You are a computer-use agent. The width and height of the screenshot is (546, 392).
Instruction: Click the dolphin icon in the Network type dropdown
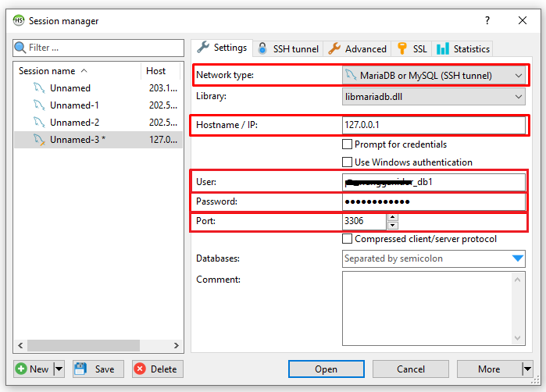351,75
